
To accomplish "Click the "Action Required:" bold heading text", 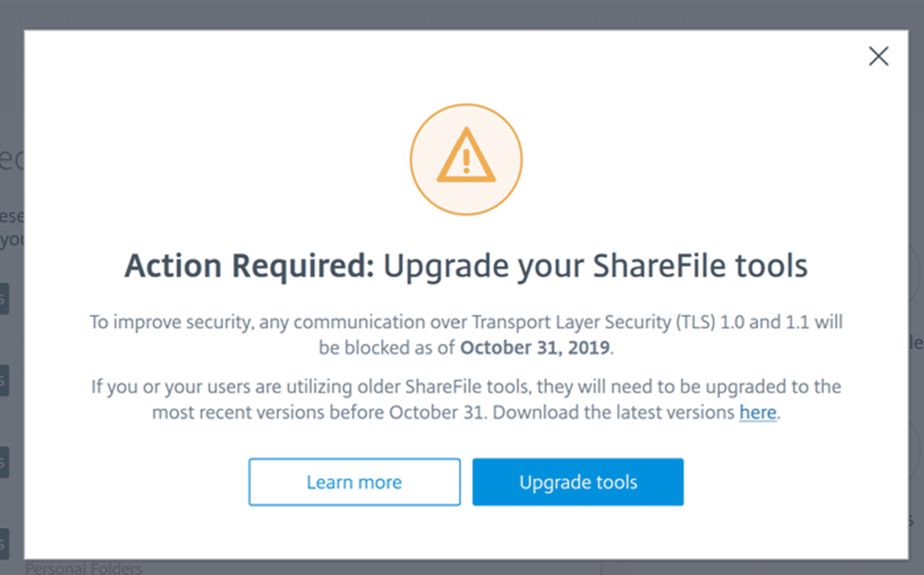I will (249, 266).
